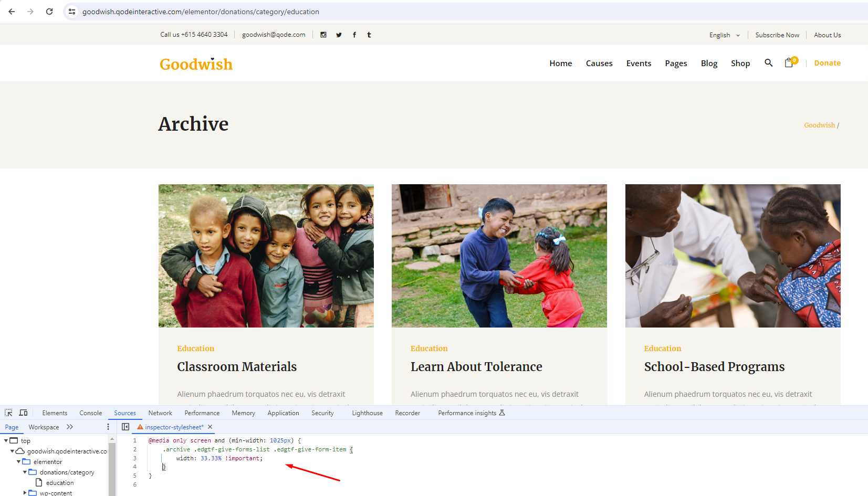Click Education category above Learn About Tolerance
The width and height of the screenshot is (868, 496).
tap(429, 349)
